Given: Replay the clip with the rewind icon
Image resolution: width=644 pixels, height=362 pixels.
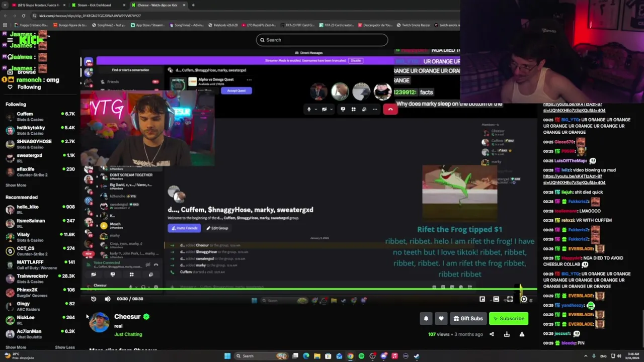Looking at the screenshot, I should pos(94,299).
